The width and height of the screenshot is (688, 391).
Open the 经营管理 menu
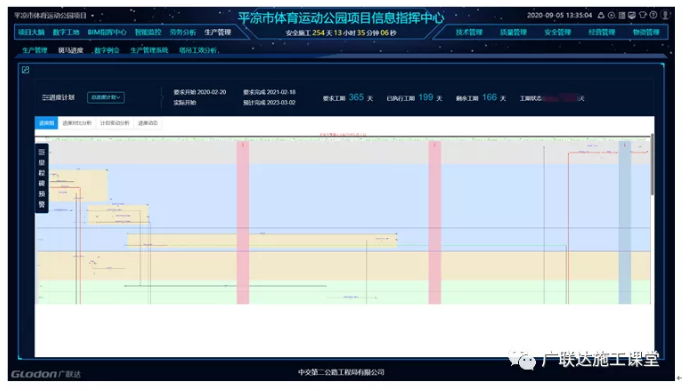(602, 32)
